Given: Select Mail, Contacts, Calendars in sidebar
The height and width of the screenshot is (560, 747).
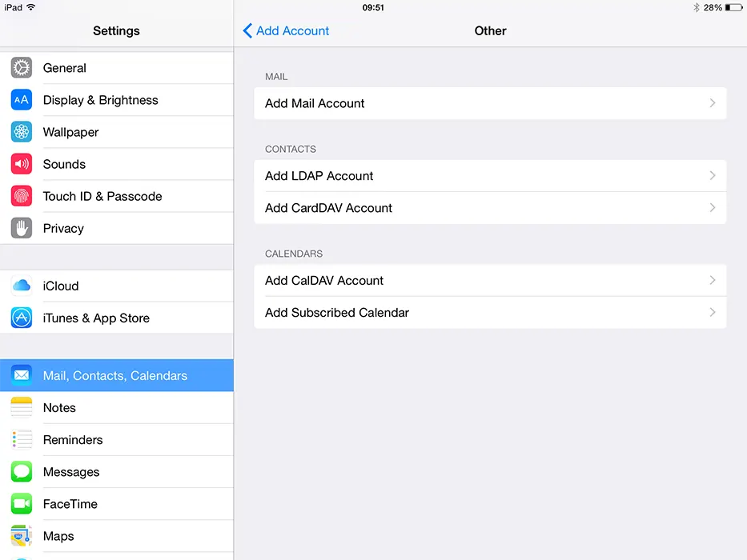Looking at the screenshot, I should point(115,376).
